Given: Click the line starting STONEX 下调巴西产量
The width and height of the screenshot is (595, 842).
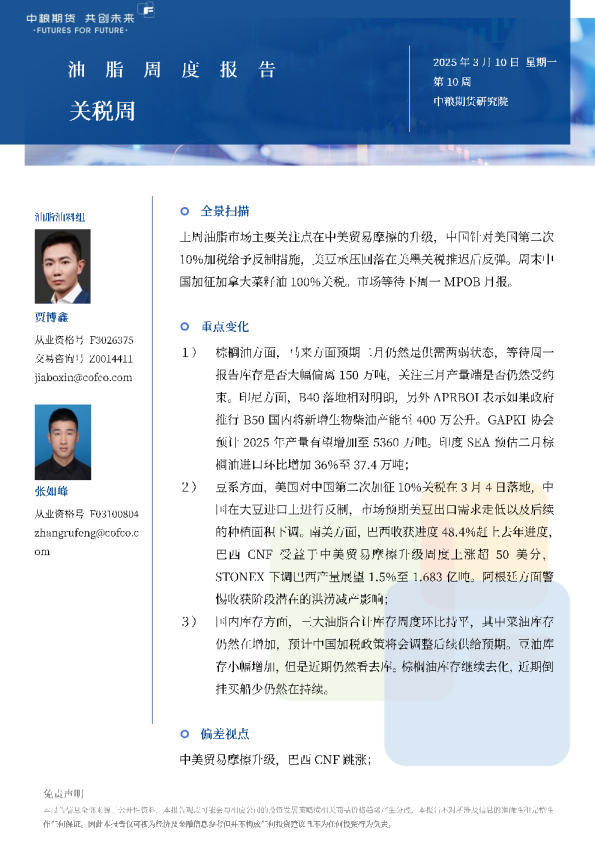Looking at the screenshot, I should point(384,577).
